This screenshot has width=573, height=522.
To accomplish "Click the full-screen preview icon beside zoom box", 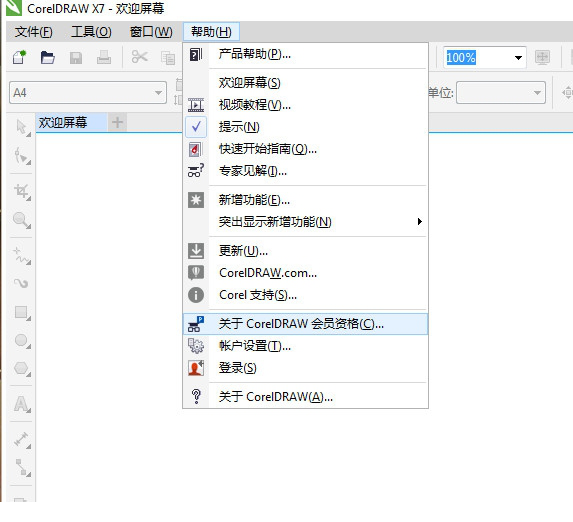I will click(x=542, y=57).
